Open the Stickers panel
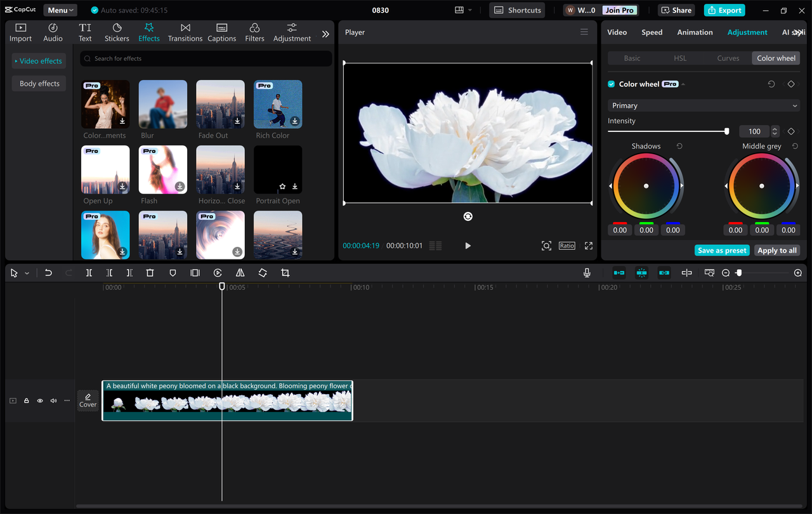This screenshot has width=812, height=514. point(117,30)
